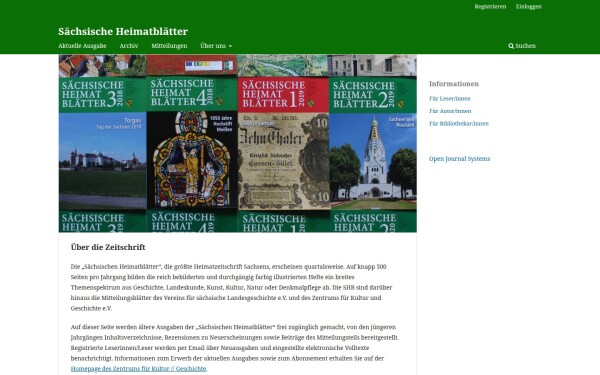The image size is (600, 375).
Task: Select the Informationen sidebar heading
Action: click(454, 84)
